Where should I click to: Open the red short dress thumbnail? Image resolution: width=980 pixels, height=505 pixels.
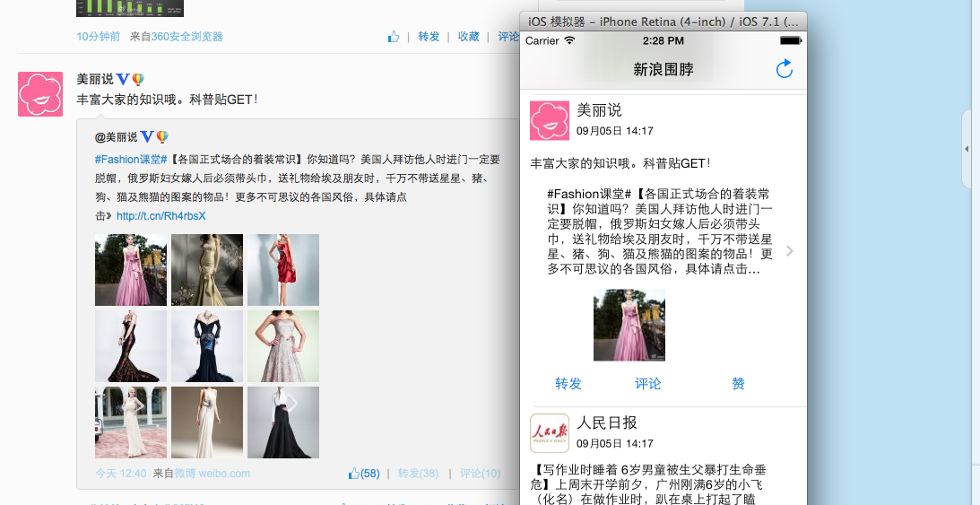coord(283,270)
